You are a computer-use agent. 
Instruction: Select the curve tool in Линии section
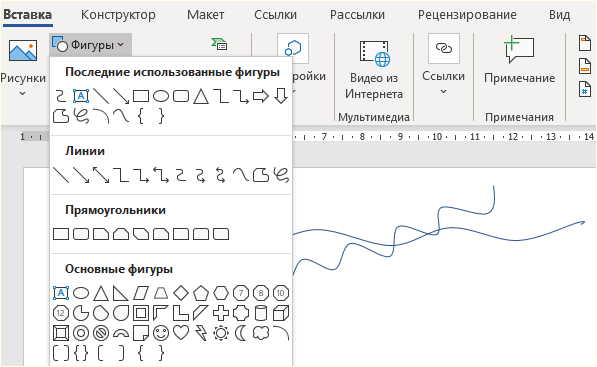click(x=241, y=175)
